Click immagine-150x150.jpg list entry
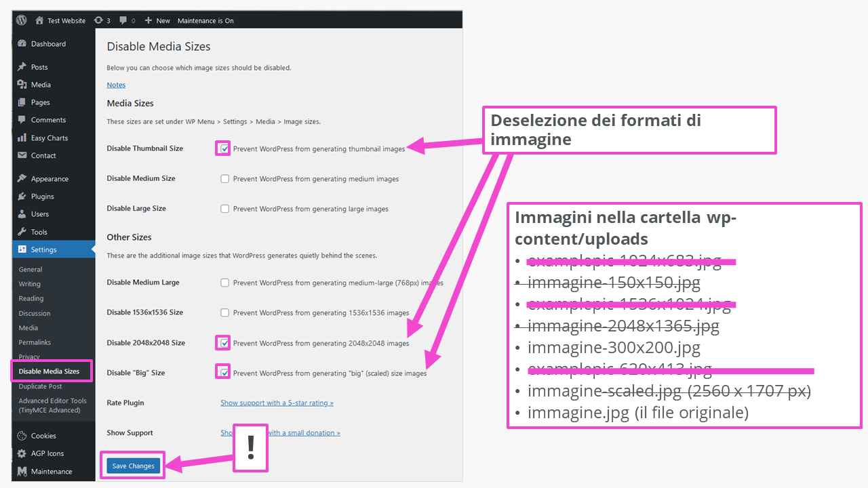 point(614,283)
